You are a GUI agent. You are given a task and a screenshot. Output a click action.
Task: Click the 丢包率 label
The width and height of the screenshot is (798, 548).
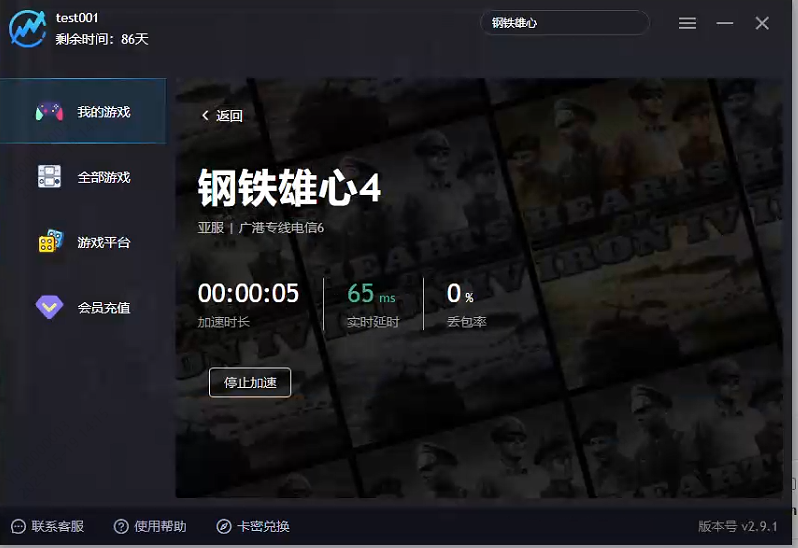pyautogui.click(x=467, y=322)
